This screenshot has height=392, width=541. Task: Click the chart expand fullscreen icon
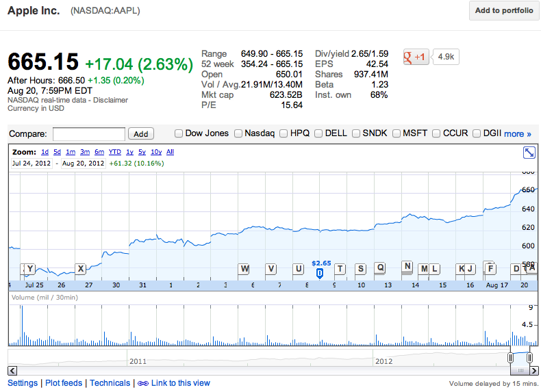[x=528, y=153]
